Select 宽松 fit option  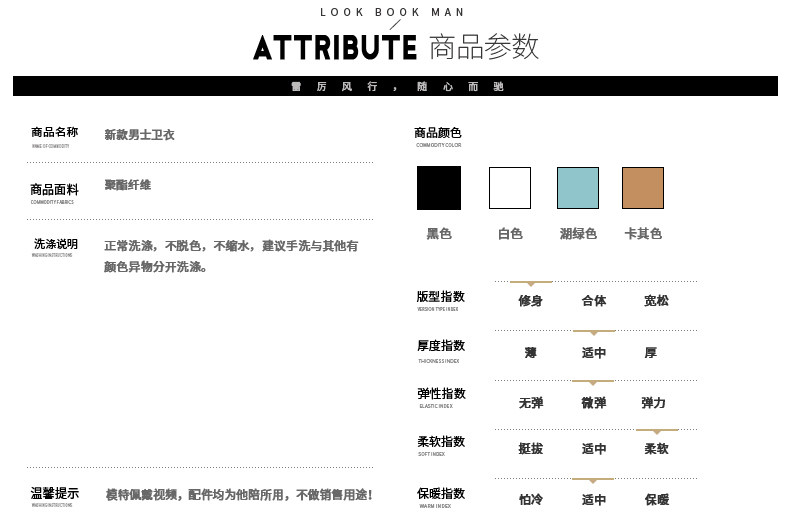point(656,301)
